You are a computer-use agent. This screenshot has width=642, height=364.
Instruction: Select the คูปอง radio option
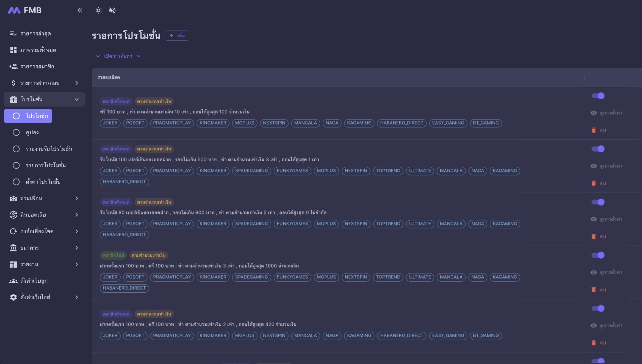click(16, 132)
